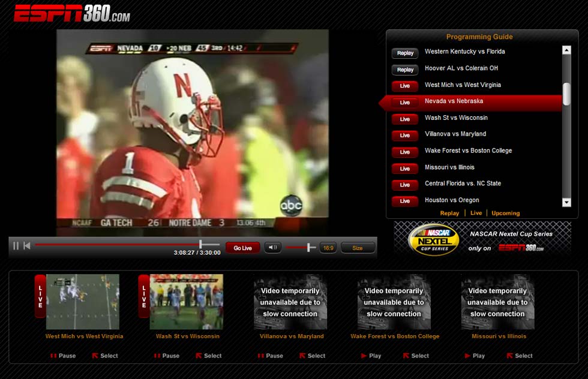Play the Wake Forest vs Boston College preview

click(371, 356)
